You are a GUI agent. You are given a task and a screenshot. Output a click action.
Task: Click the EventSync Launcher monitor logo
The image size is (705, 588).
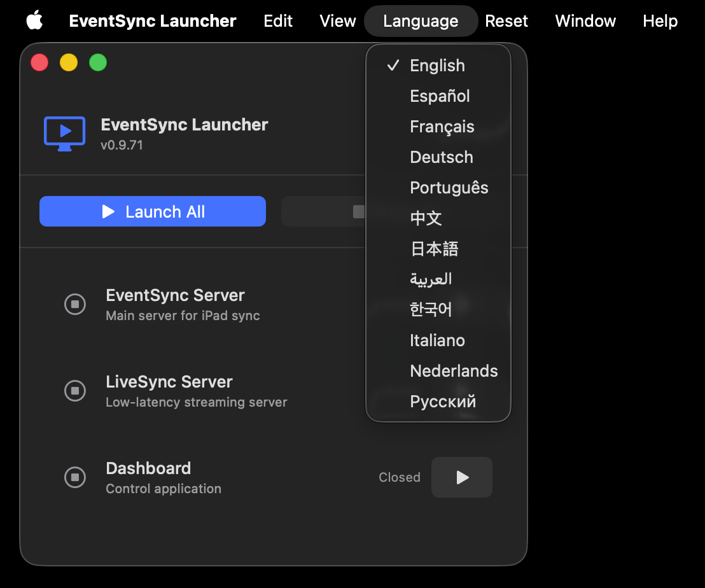click(65, 134)
